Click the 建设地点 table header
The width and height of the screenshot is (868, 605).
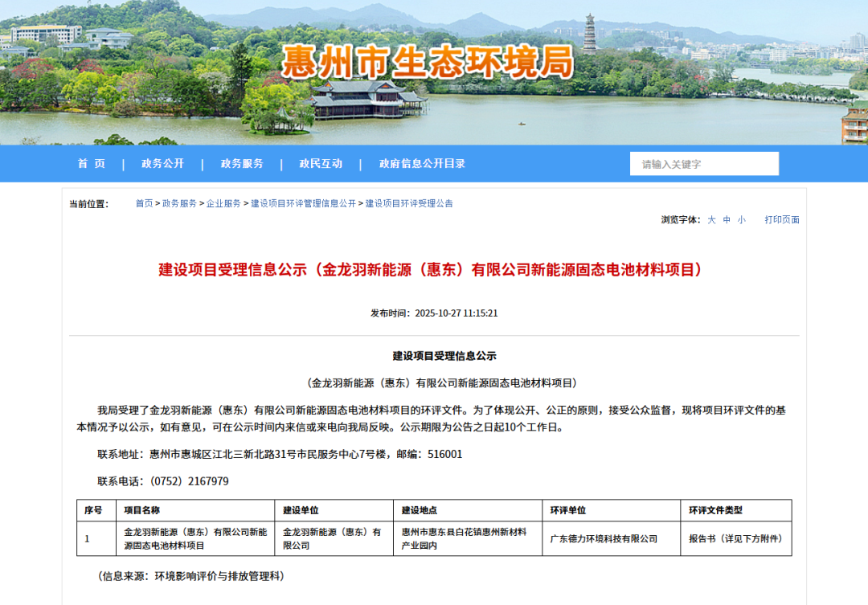[x=468, y=510]
